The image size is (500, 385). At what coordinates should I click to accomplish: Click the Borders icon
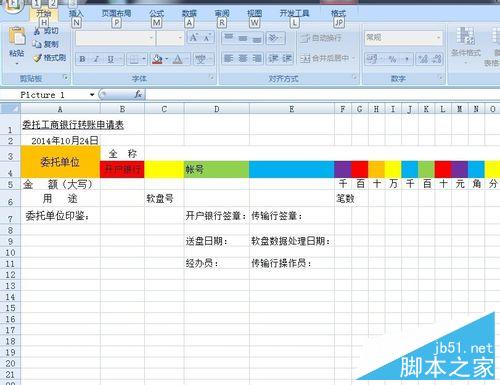pyautogui.click(x=134, y=59)
